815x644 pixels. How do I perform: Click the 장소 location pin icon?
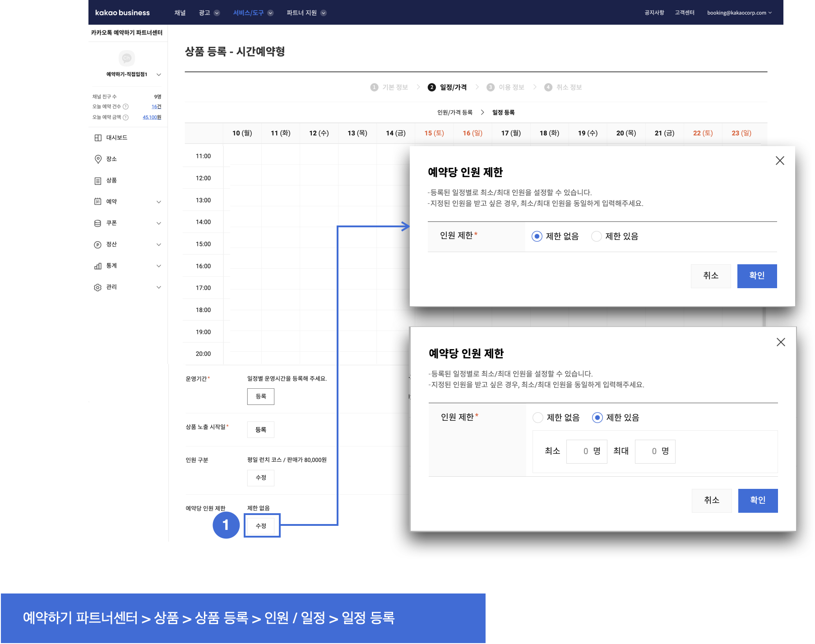point(98,159)
